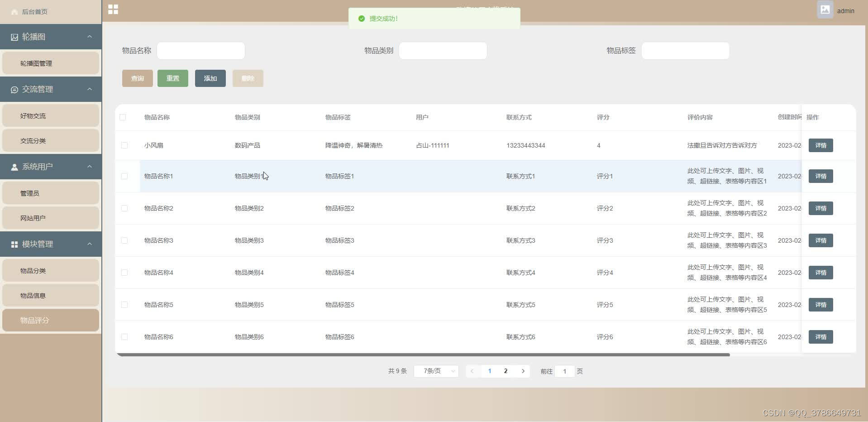This screenshot has height=422, width=868.
Task: Focus the 物品类别 search field
Action: click(443, 51)
